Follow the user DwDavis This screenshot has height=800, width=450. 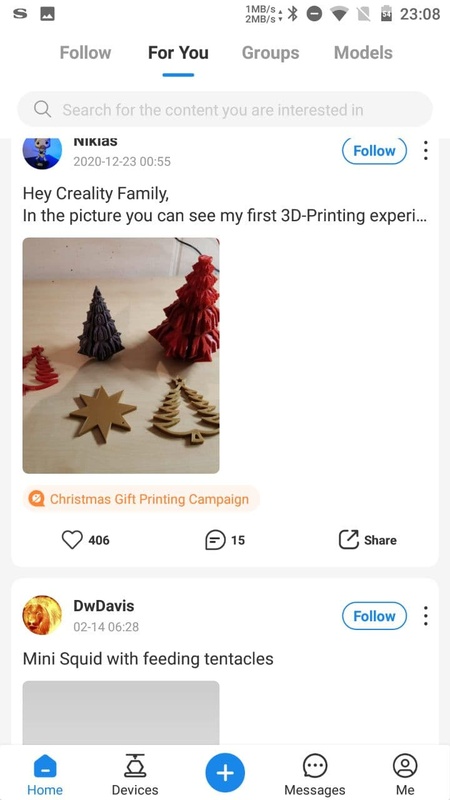(x=374, y=616)
